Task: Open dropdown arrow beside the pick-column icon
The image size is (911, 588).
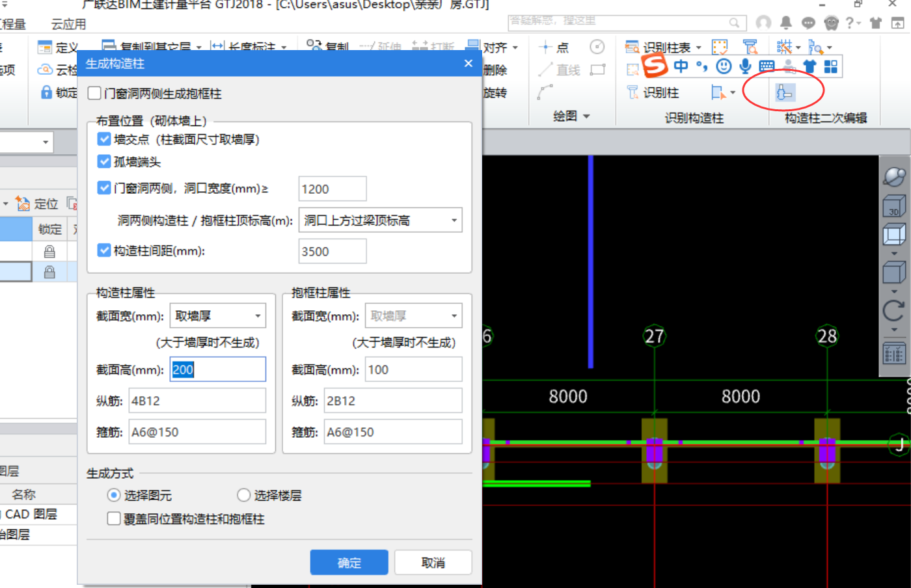Action: coord(733,92)
